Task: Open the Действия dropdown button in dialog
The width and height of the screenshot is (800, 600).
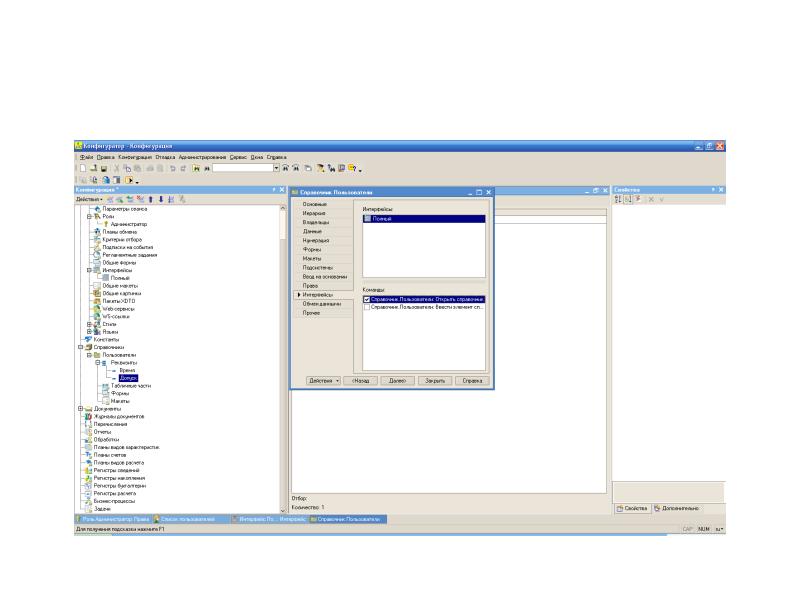Action: 323,381
